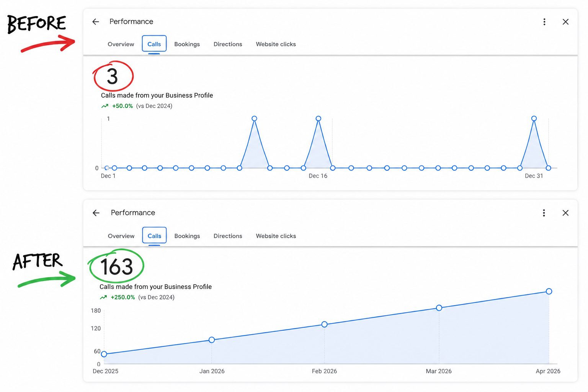This screenshot has width=588, height=392.
Task: Click the Apr 2026 data point in bottom chart
Action: click(549, 291)
